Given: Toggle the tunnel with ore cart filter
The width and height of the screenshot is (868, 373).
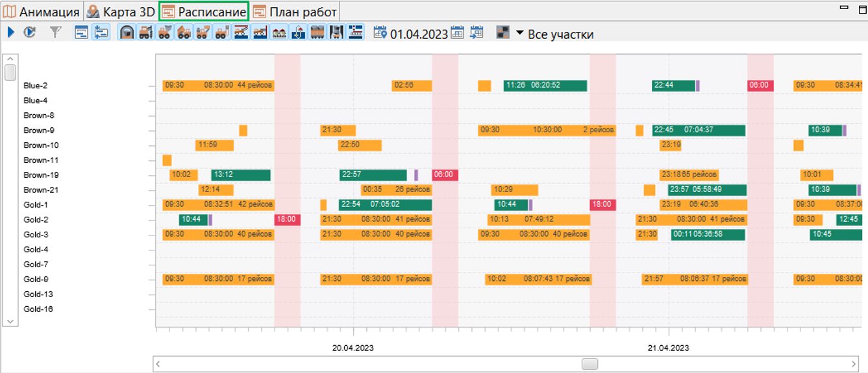Looking at the screenshot, I should [128, 32].
